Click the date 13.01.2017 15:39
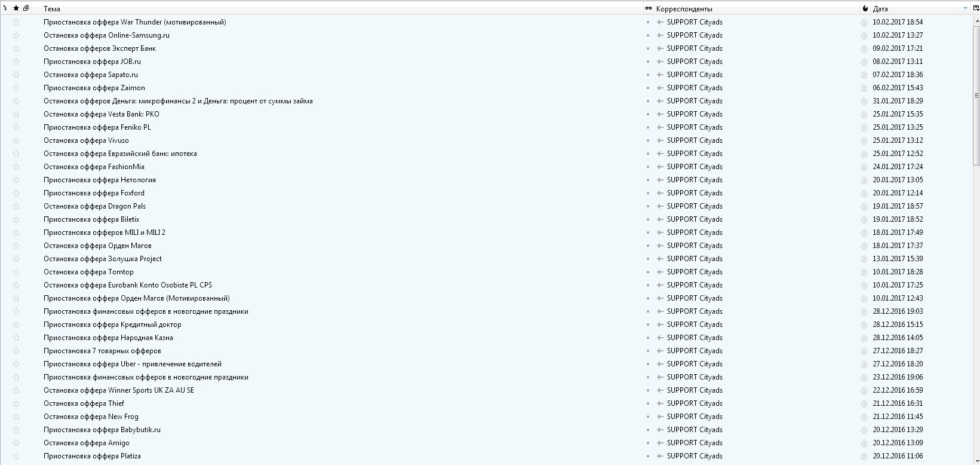Image resolution: width=980 pixels, height=465 pixels. tap(898, 259)
